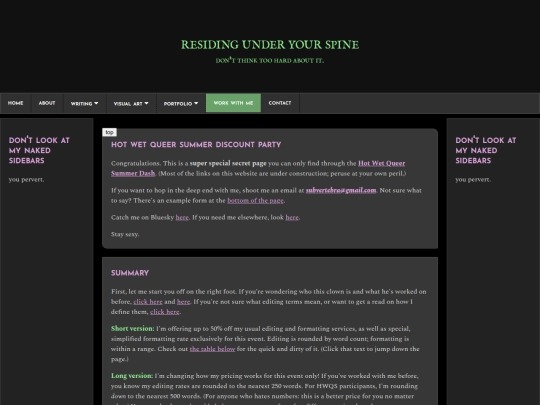This screenshot has height=405, width=540.
Task: Jump via 'bottom of the page' link
Action: click(255, 200)
